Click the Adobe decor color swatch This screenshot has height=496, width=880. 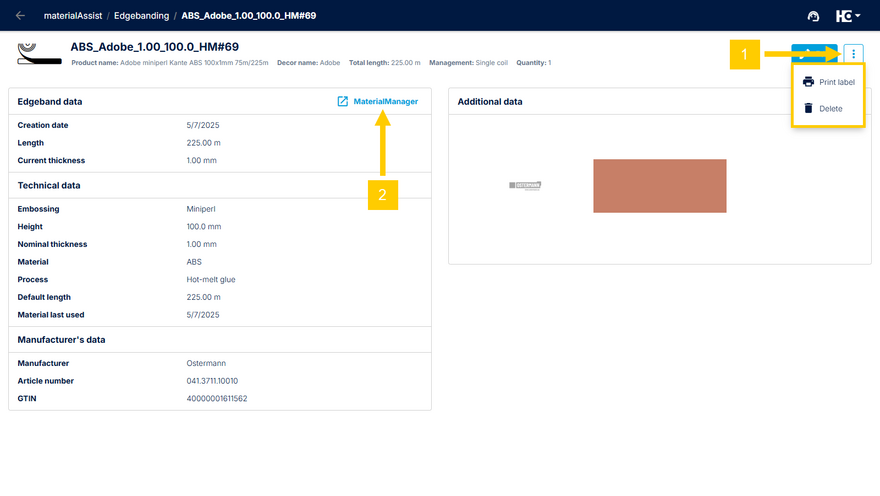tap(659, 186)
